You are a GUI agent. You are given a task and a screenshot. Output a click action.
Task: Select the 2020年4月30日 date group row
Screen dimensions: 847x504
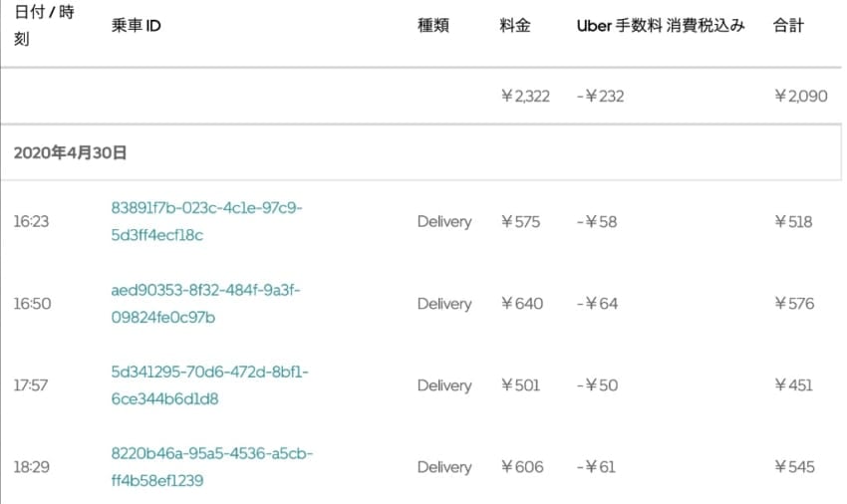70,152
